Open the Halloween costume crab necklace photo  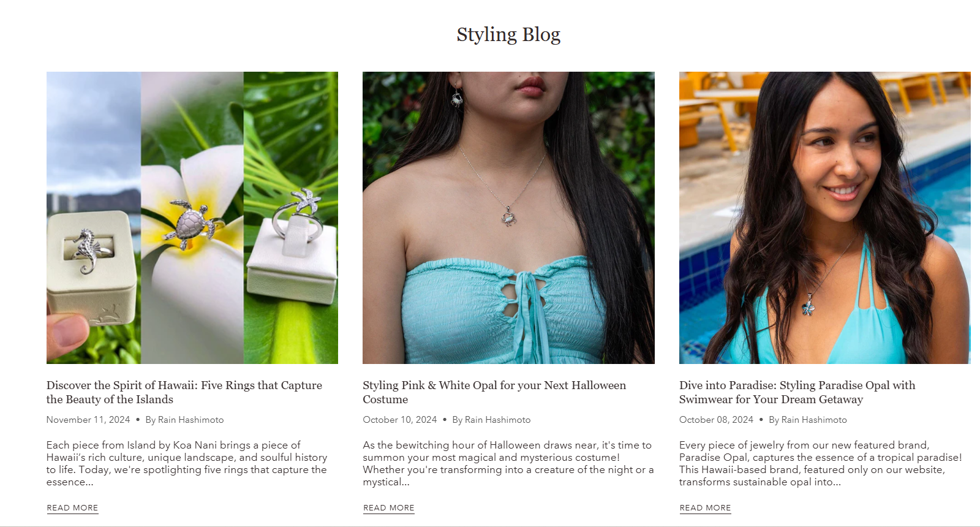coord(508,218)
